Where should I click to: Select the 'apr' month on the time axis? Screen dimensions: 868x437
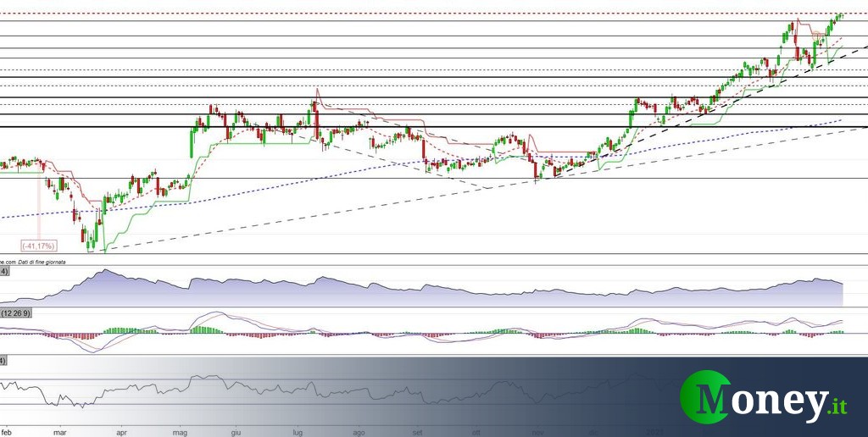click(x=120, y=430)
